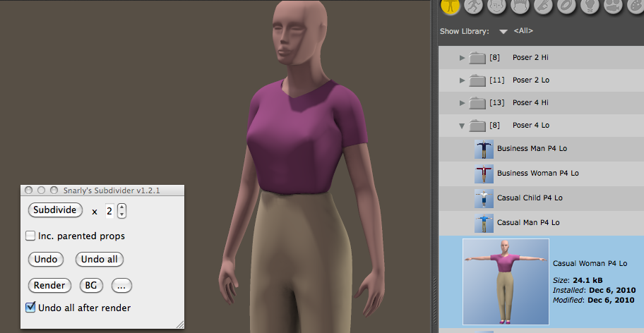
Task: Open the Show Library dropdown arrow
Action: [503, 32]
